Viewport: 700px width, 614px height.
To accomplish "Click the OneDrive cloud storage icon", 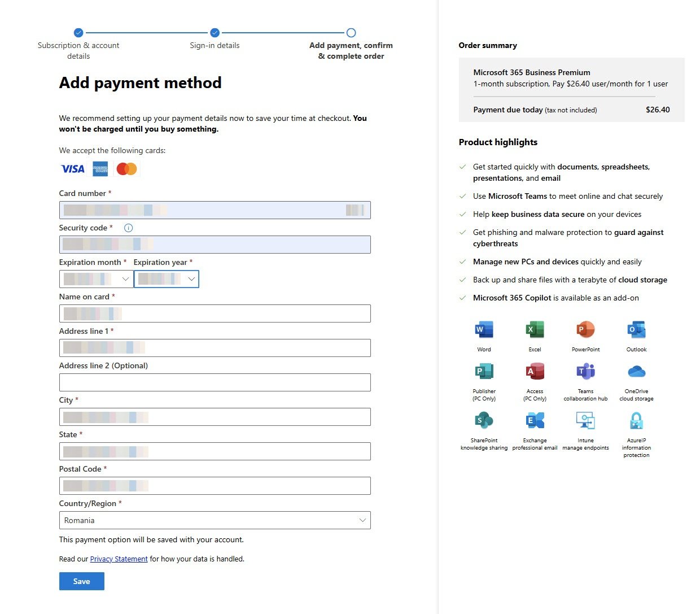I will pyautogui.click(x=636, y=372).
